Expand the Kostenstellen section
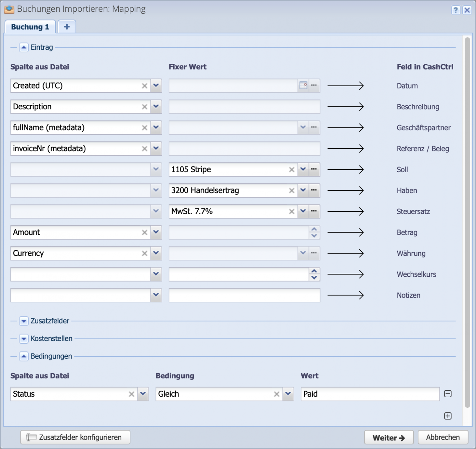Screen dimensions: 476x449 [x=23, y=339]
